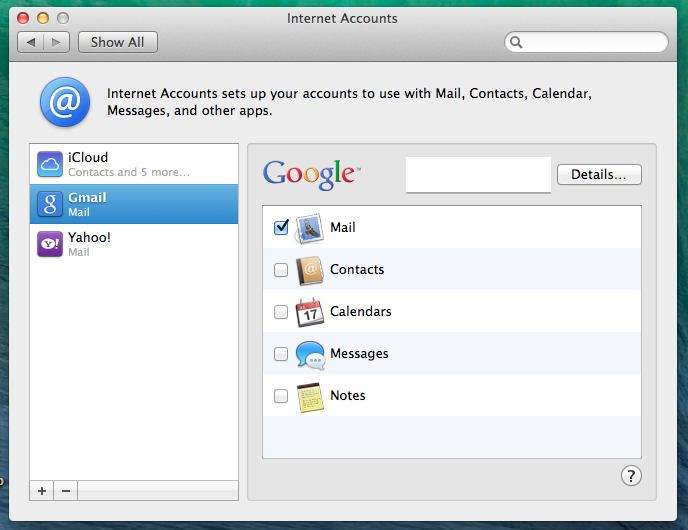The height and width of the screenshot is (530, 688).
Task: Minimize the window with the yellow button
Action: point(43,18)
